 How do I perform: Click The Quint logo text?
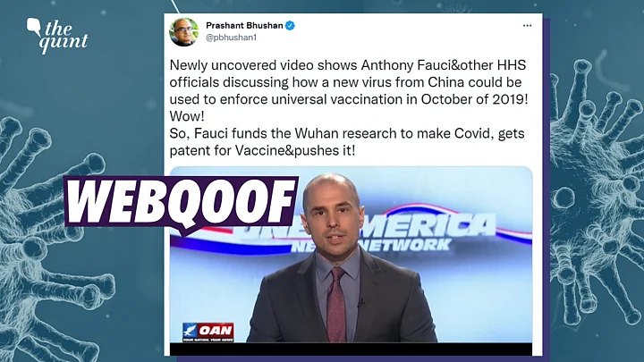click(63, 38)
